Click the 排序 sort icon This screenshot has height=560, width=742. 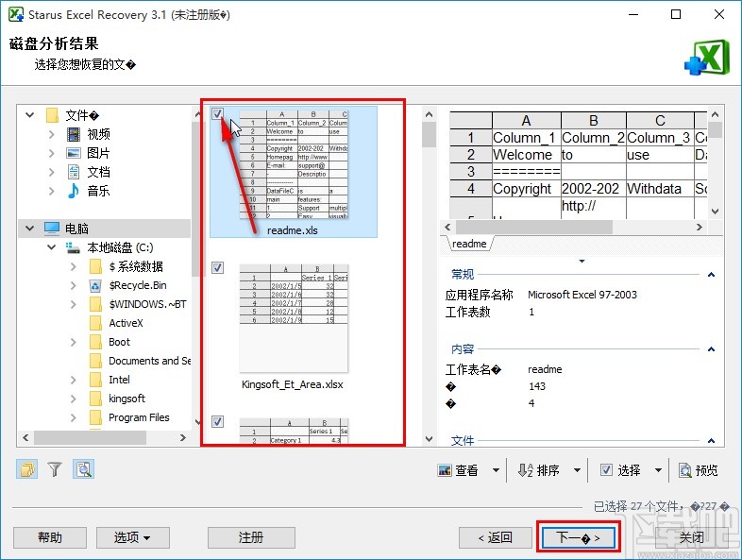pyautogui.click(x=526, y=470)
